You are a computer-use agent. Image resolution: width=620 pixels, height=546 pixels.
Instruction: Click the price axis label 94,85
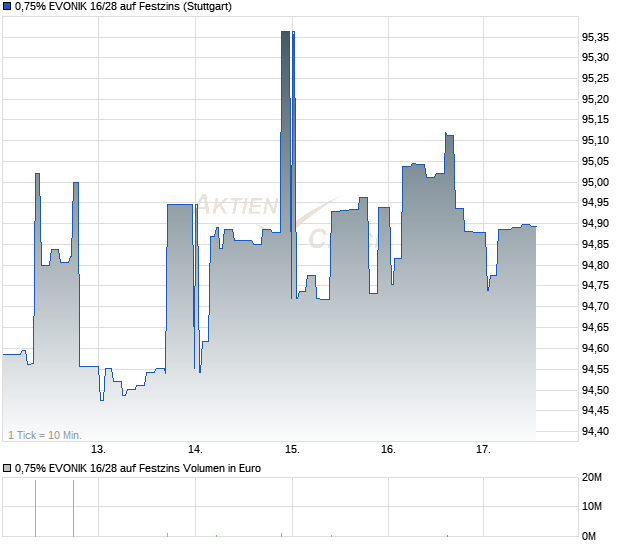(x=595, y=244)
